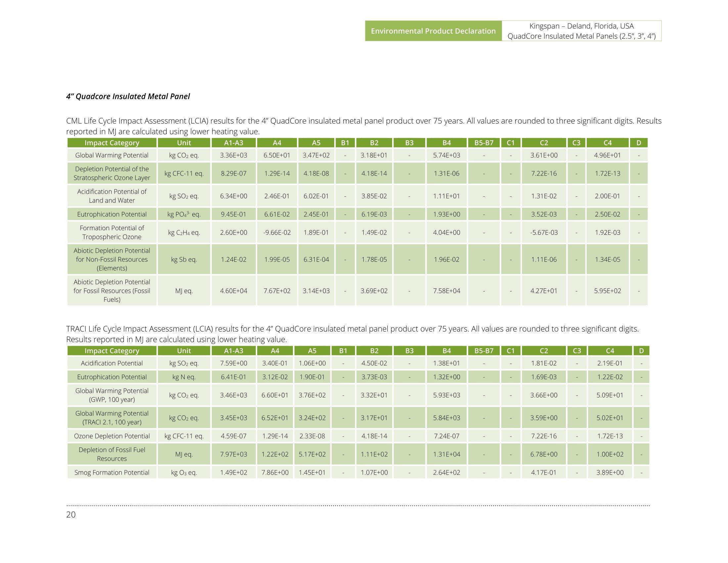Viewport: 728px width, 563px height.
Task: Click the negative value -9.66E-02
Action: coord(277,232)
